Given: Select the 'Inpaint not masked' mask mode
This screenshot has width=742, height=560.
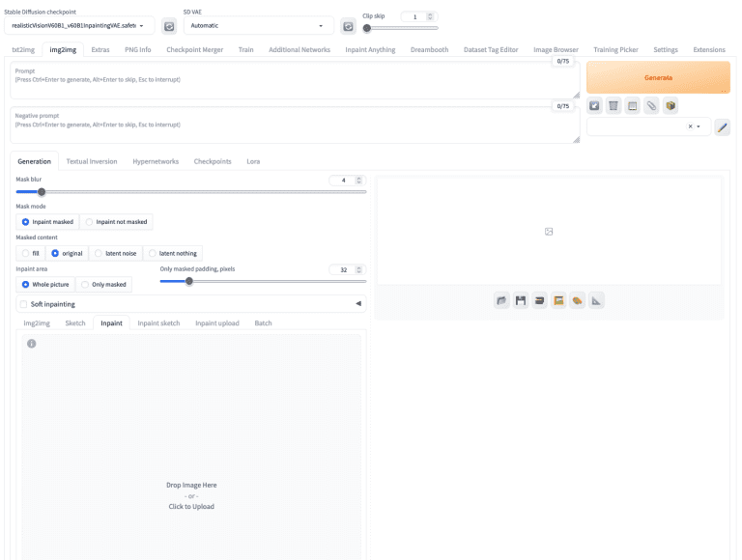Looking at the screenshot, I should click(x=116, y=222).
